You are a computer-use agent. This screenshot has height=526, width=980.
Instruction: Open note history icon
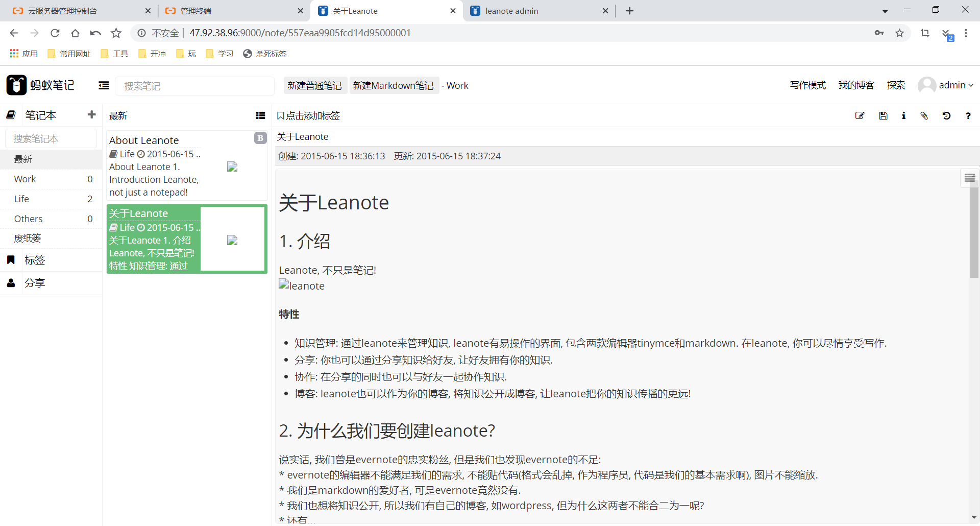946,116
